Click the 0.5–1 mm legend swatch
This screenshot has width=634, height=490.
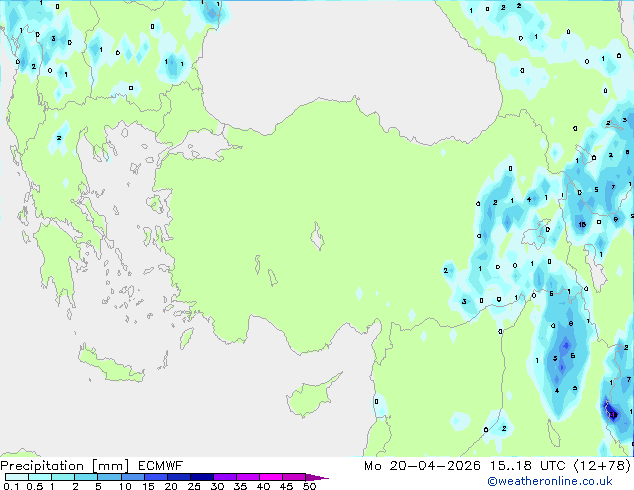(x=40, y=477)
